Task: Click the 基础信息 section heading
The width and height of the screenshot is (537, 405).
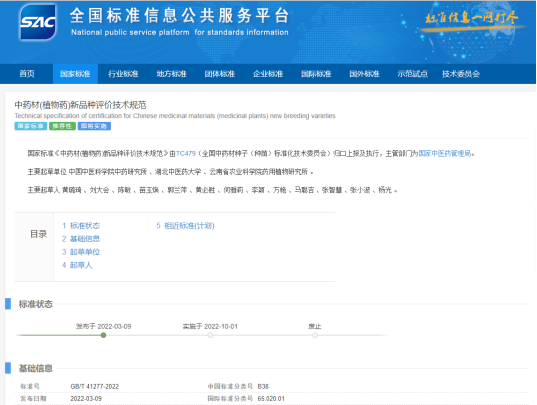Action: click(x=36, y=368)
